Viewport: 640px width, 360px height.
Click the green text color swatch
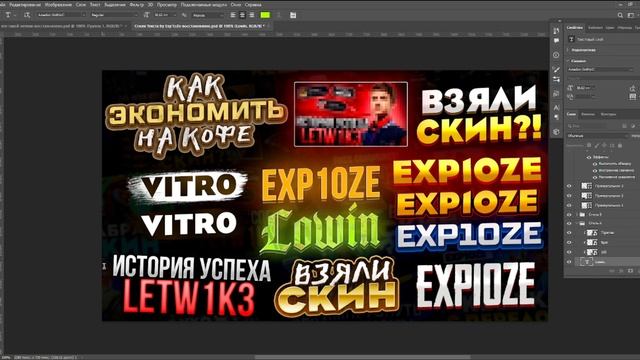coord(265,15)
